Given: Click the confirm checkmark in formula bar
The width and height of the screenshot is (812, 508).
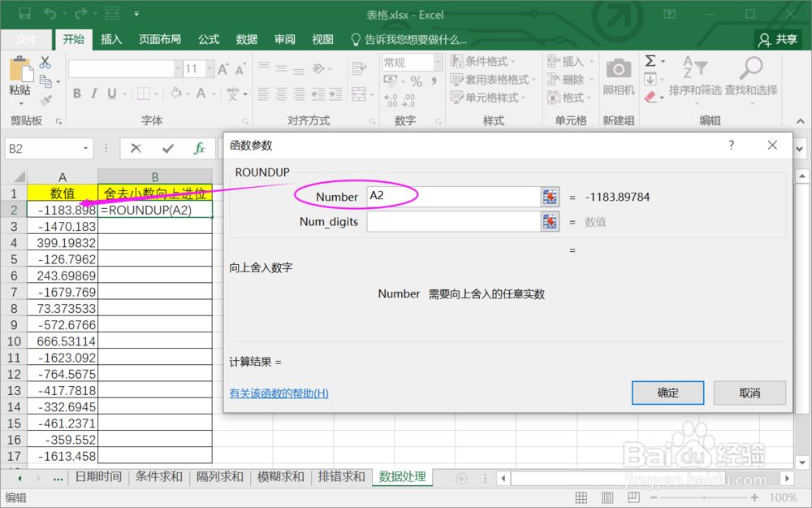Looking at the screenshot, I should pos(168,149).
